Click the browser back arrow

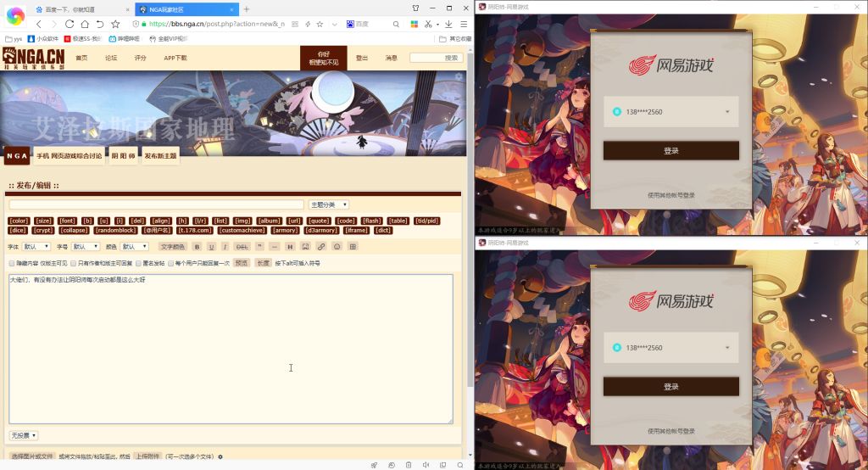pyautogui.click(x=39, y=25)
